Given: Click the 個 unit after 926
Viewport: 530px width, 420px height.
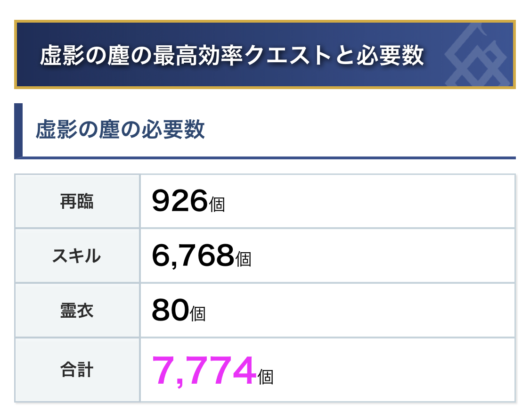Looking at the screenshot, I should (217, 205).
